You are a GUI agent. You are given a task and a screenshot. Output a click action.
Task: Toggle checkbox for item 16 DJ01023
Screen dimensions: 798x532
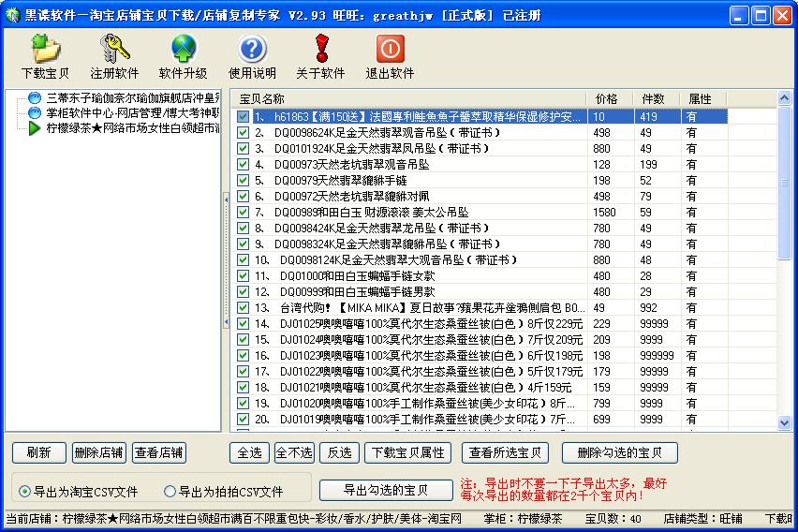point(243,355)
